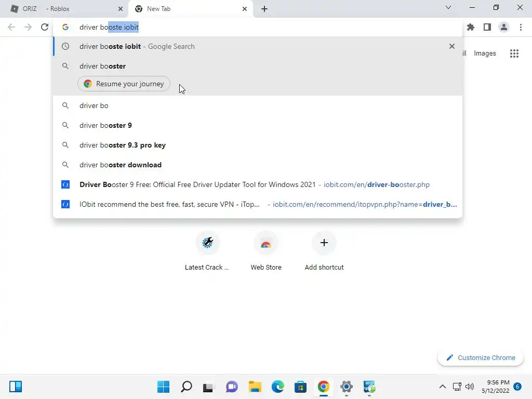The width and height of the screenshot is (532, 399).
Task: Open the Latest Crack shortcut tile
Action: point(207,251)
